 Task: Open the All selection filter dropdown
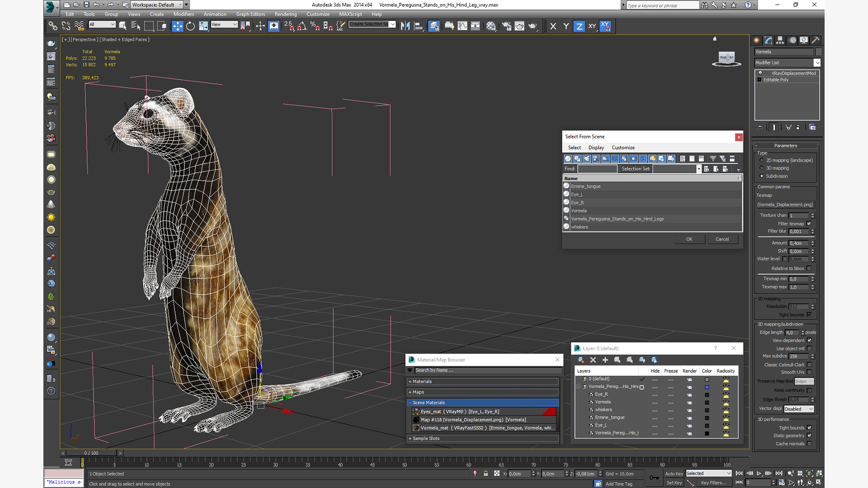102,24
